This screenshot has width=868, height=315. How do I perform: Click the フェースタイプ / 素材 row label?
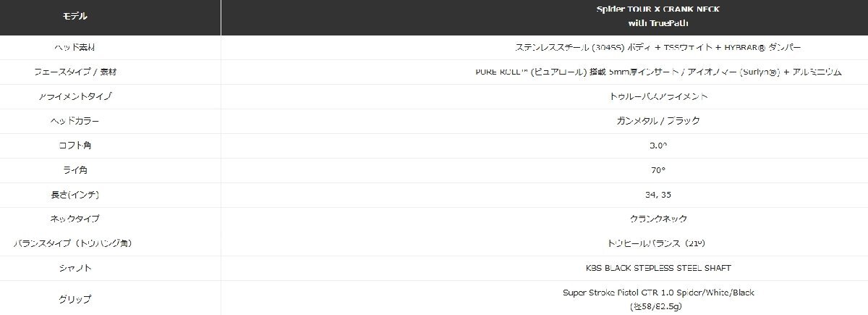[77, 71]
